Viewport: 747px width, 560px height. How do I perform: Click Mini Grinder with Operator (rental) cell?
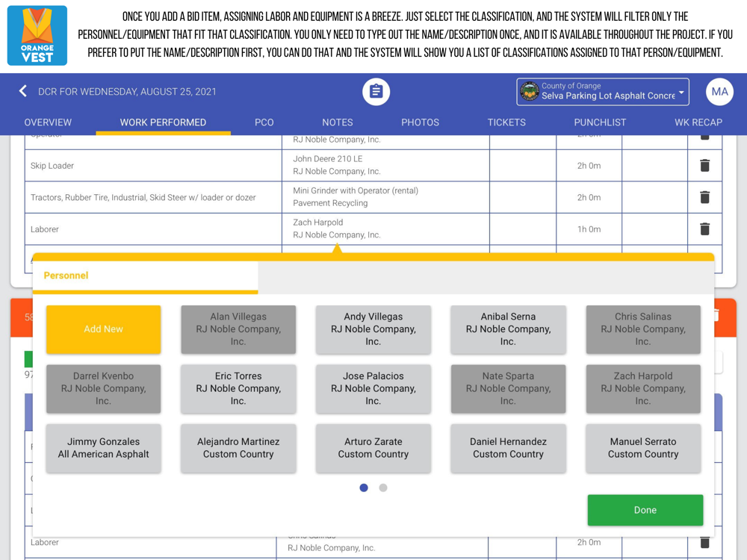[x=385, y=197]
